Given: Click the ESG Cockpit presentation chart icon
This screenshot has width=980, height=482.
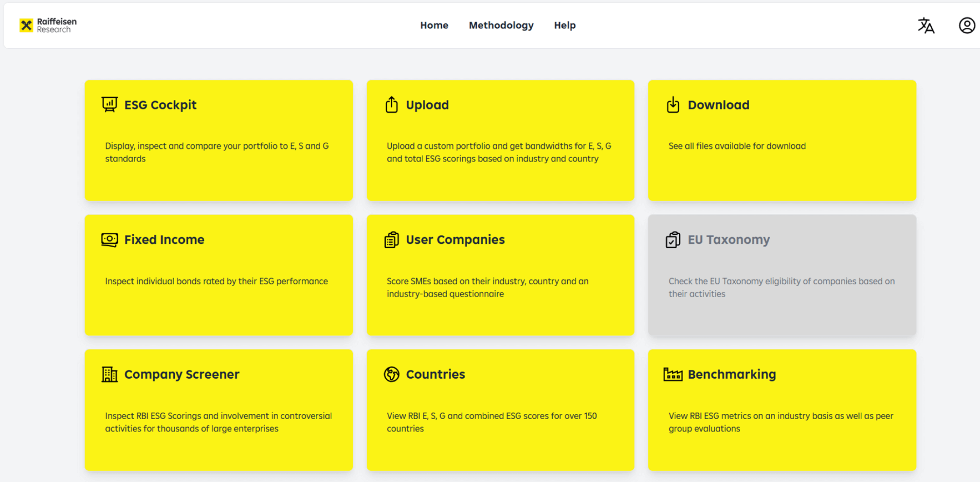Looking at the screenshot, I should coord(109,104).
